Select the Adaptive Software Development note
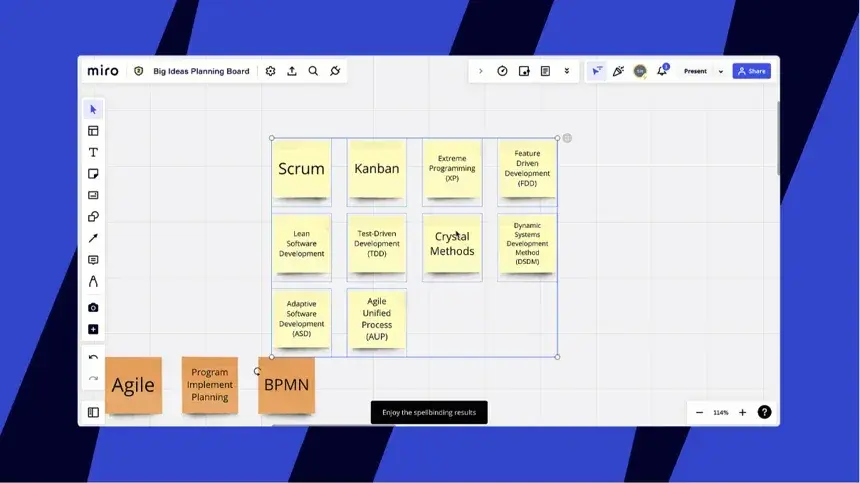This screenshot has height=483, width=860. 302,319
